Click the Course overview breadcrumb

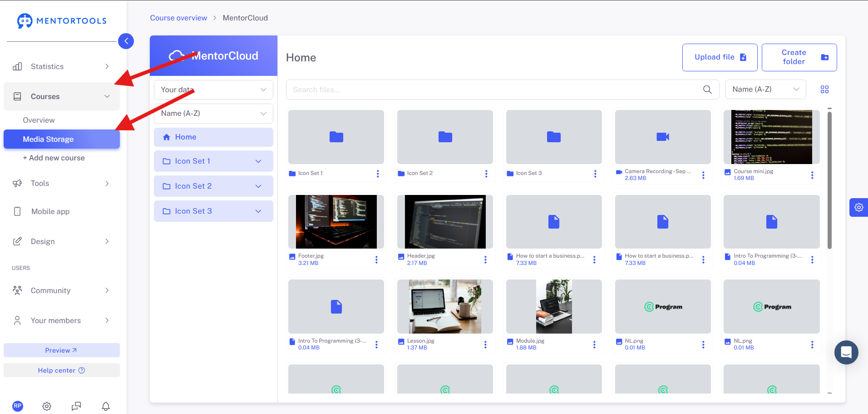[178, 18]
